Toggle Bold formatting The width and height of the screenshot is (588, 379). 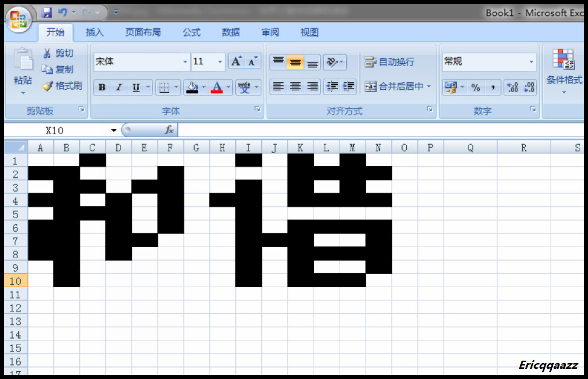pyautogui.click(x=102, y=87)
